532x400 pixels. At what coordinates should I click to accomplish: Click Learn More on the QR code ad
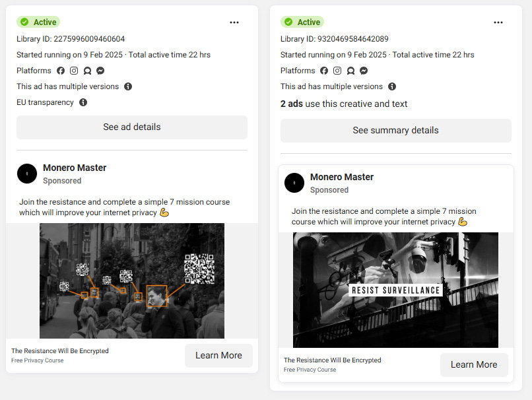[x=218, y=356]
